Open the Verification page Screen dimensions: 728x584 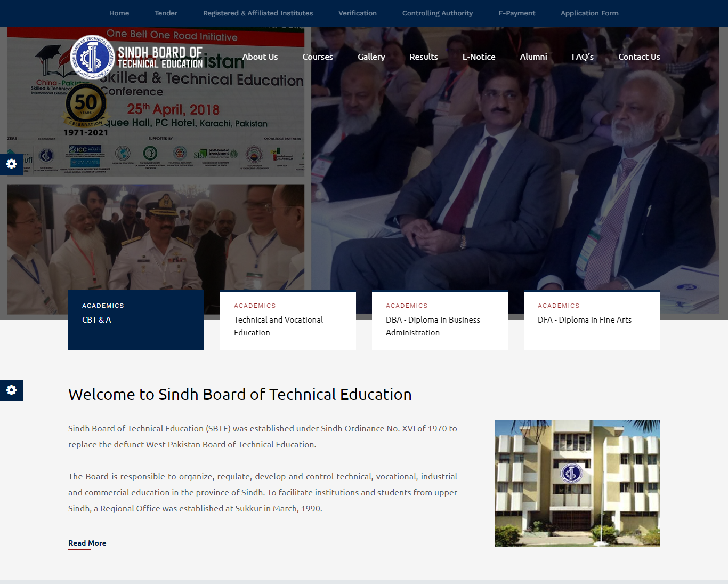click(x=358, y=13)
